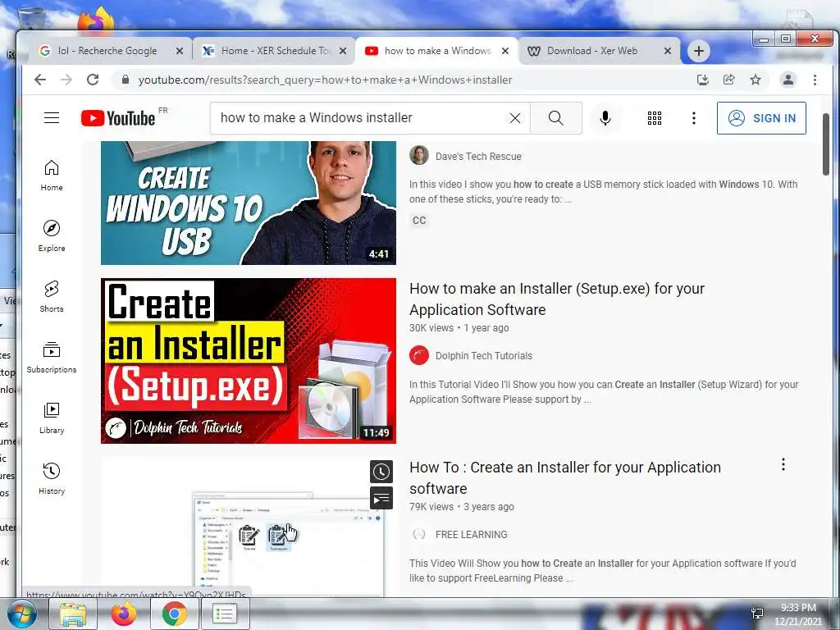
Task: Click the Chrome forward arrow
Action: pyautogui.click(x=66, y=80)
